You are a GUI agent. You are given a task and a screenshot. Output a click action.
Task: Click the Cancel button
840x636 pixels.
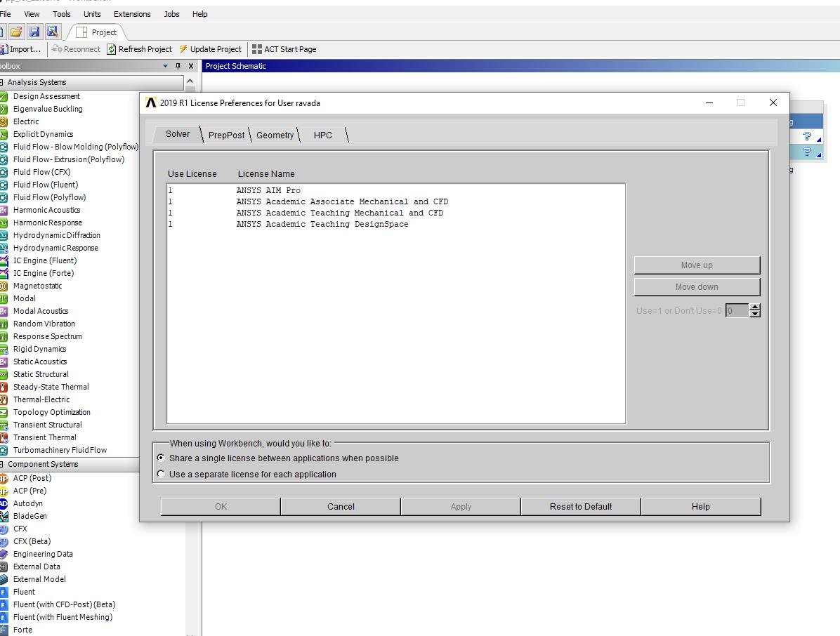(x=341, y=506)
